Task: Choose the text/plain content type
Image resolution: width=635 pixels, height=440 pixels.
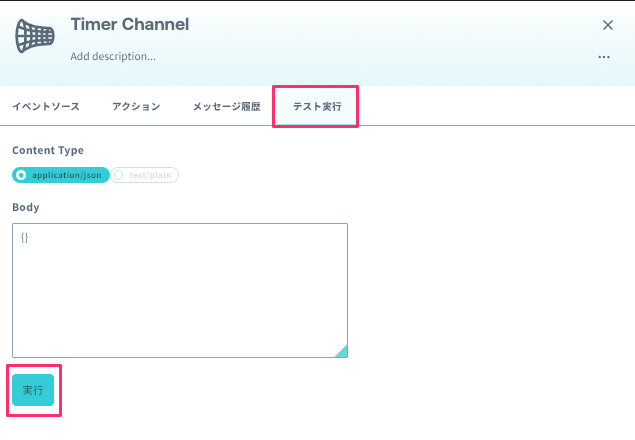Action: point(145,175)
